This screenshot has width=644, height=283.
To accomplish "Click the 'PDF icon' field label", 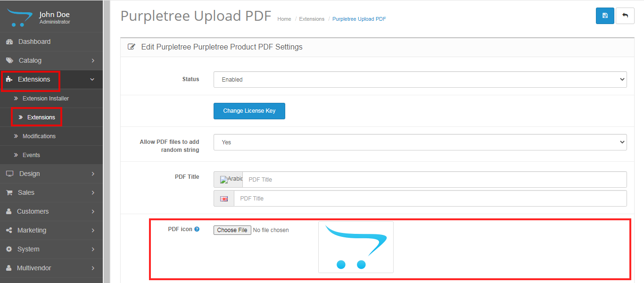I will 180,229.
